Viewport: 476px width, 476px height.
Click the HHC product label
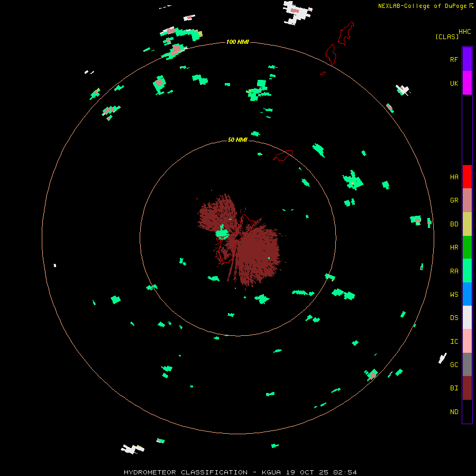click(464, 32)
